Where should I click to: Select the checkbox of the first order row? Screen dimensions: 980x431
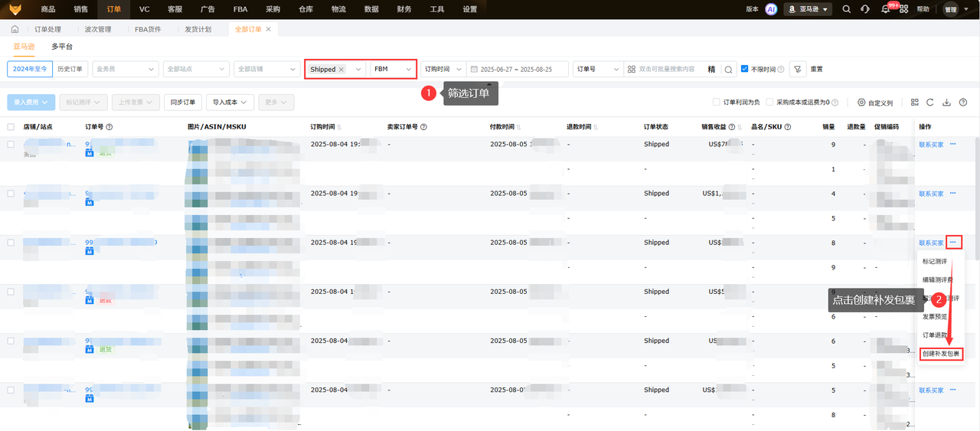pos(11,144)
